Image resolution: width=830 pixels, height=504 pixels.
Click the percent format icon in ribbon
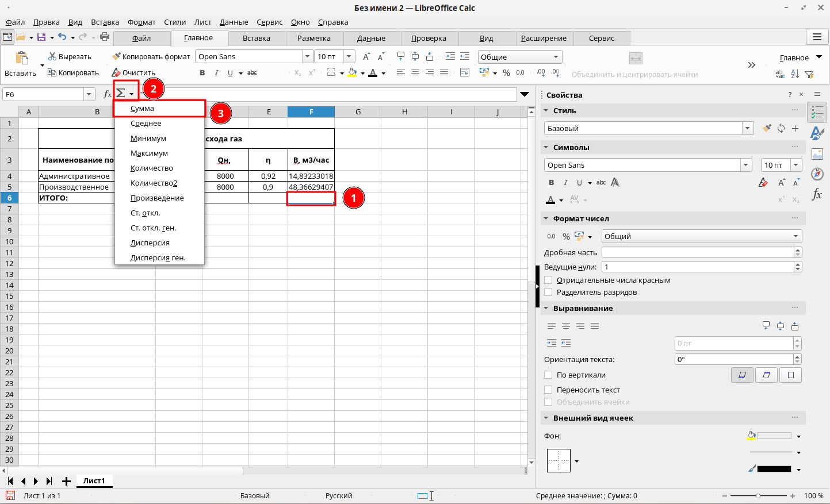click(506, 73)
